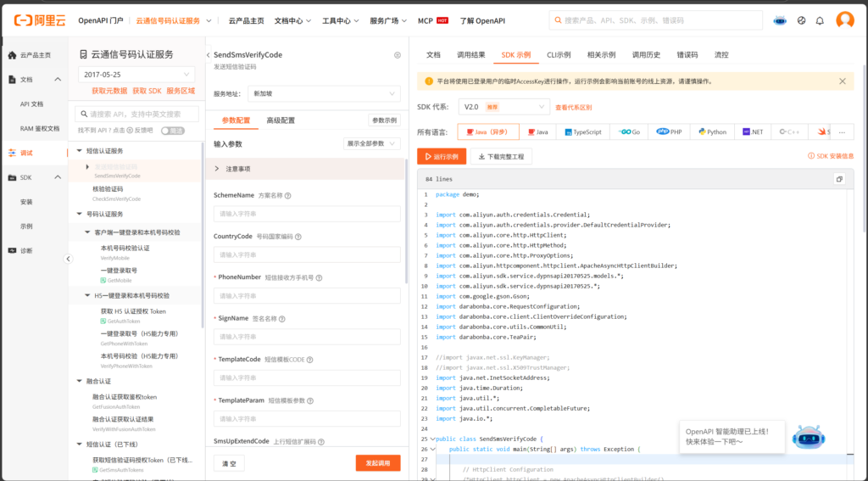Click the 发起调用 button
The width and height of the screenshot is (868, 481).
coord(377,463)
